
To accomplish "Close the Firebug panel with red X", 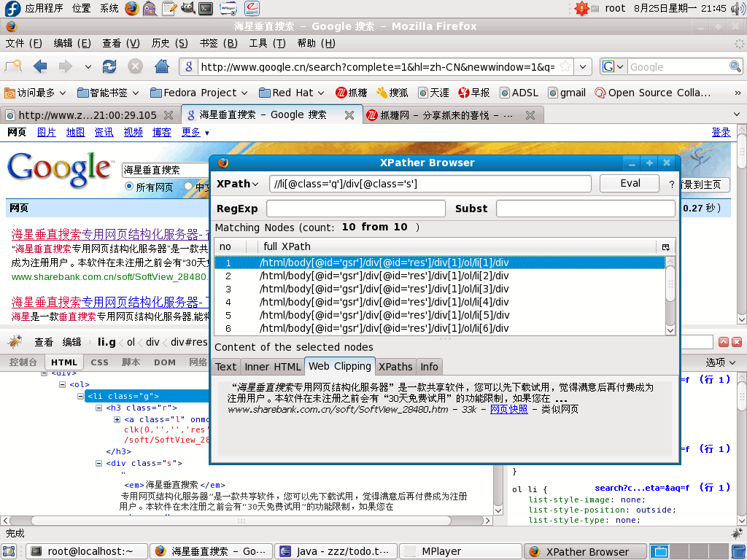I will coord(737,342).
